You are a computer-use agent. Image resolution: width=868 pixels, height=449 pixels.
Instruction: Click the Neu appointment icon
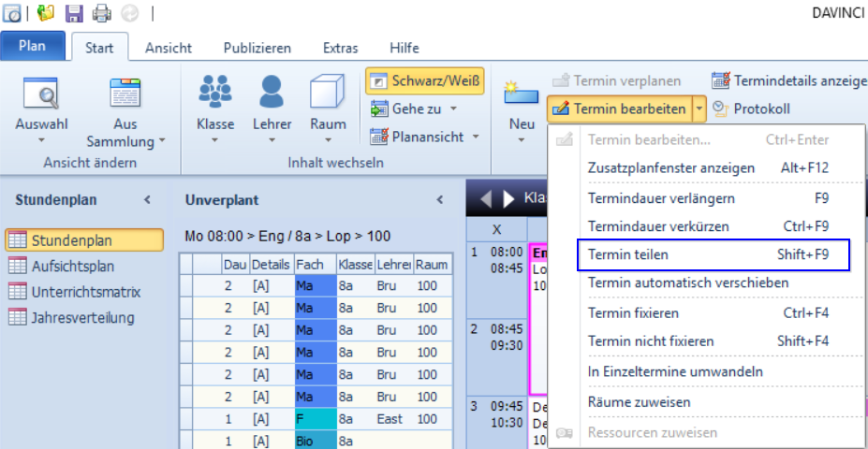pyautogui.click(x=521, y=93)
